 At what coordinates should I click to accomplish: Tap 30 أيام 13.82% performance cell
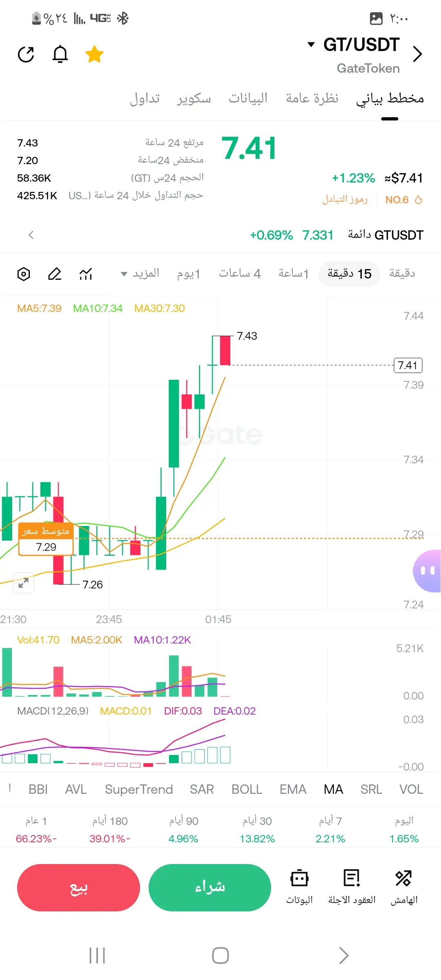point(257,830)
